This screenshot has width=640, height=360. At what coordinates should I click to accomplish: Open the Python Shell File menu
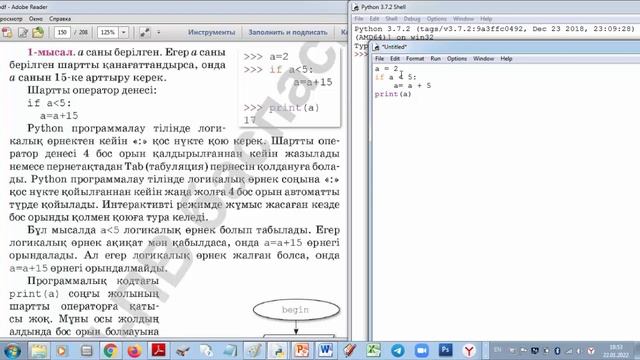coord(359,19)
